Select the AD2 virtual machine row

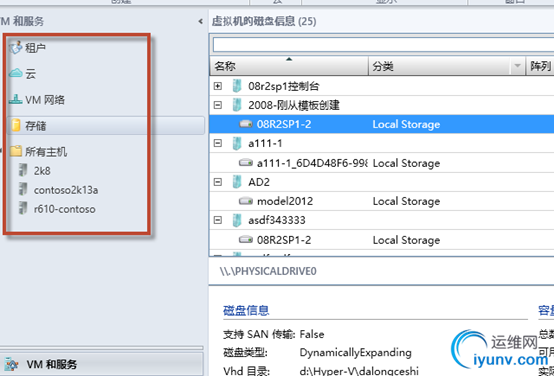(x=382, y=182)
